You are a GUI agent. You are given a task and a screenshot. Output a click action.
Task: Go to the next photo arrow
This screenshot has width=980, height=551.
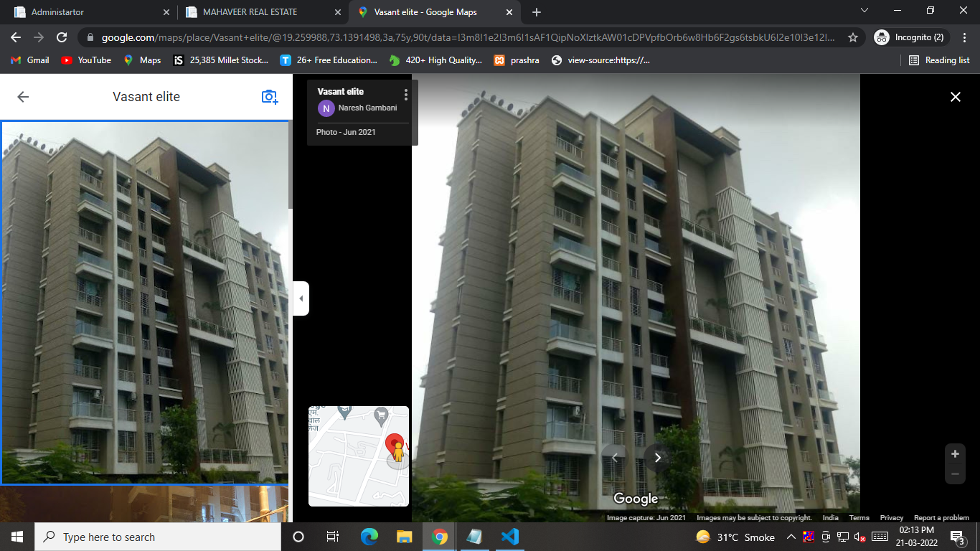click(x=657, y=458)
